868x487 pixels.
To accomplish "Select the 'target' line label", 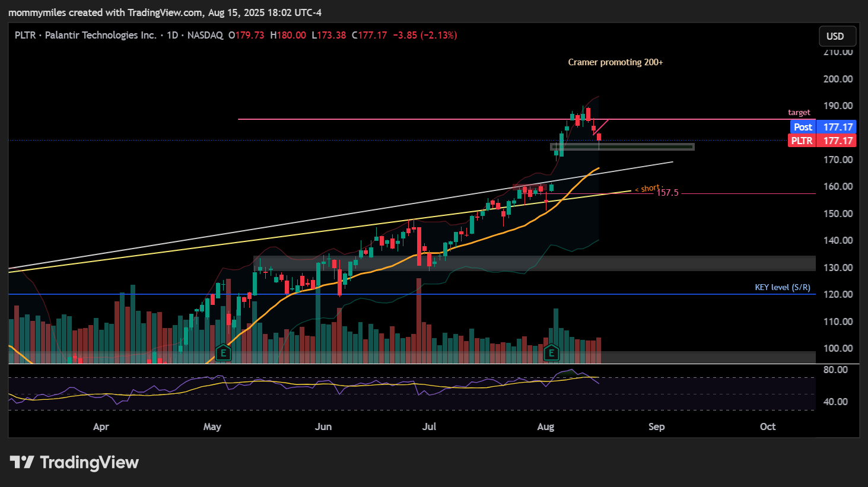I will 799,113.
